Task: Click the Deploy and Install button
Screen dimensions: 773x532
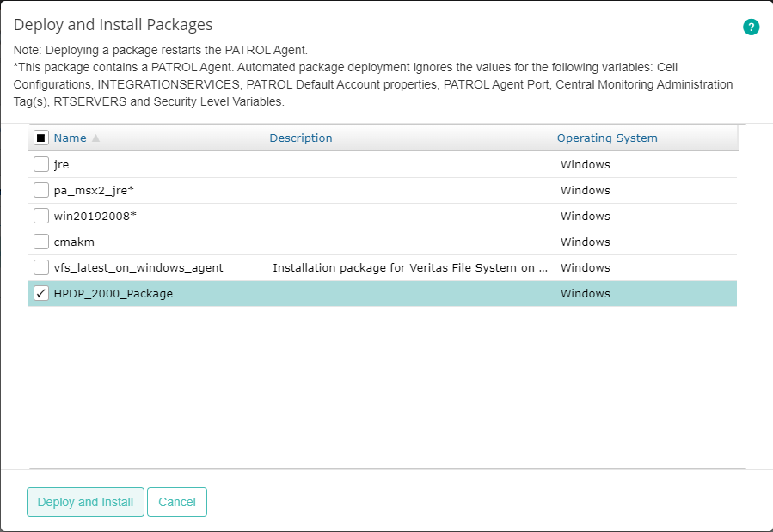Action: coord(85,502)
